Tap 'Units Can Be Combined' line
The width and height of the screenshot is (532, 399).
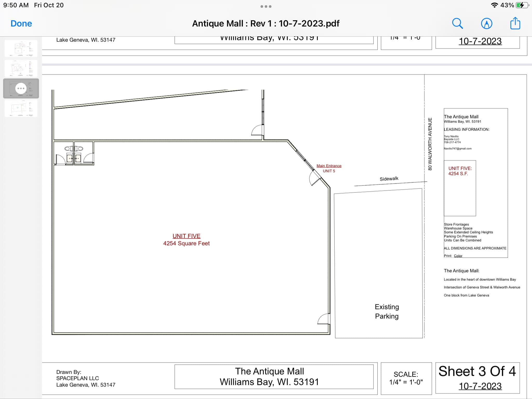tap(462, 240)
